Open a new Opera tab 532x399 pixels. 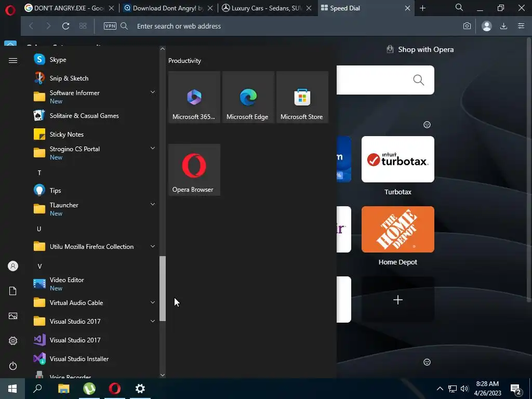(x=422, y=8)
